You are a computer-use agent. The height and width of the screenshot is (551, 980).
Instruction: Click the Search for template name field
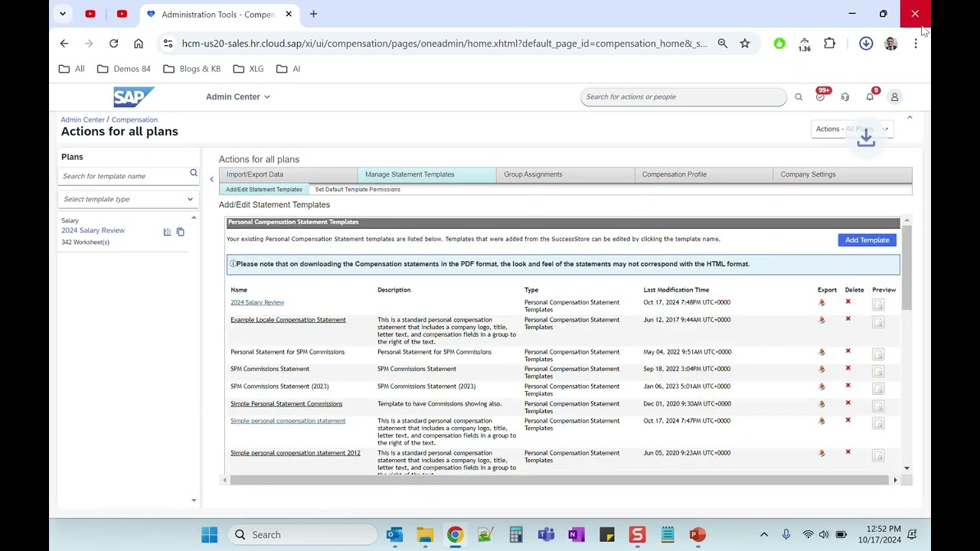(x=122, y=176)
